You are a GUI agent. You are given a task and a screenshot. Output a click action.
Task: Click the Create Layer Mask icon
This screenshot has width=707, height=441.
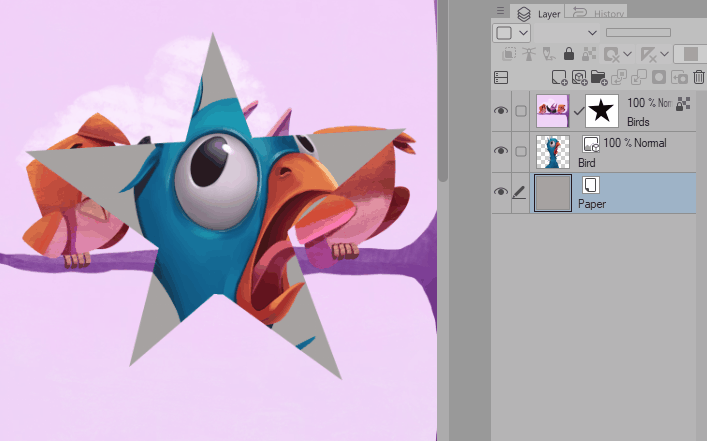click(659, 77)
